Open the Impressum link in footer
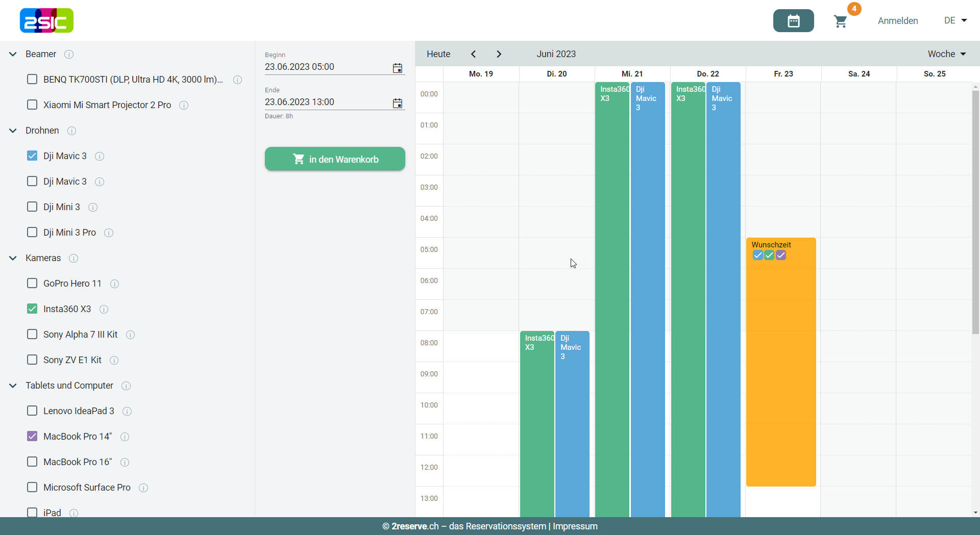The image size is (980, 535). click(575, 526)
